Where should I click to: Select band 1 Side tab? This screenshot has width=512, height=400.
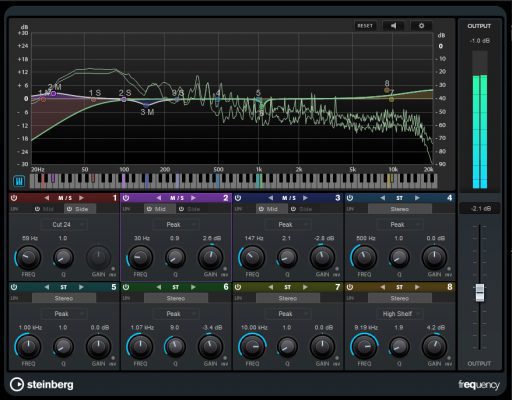coord(80,209)
